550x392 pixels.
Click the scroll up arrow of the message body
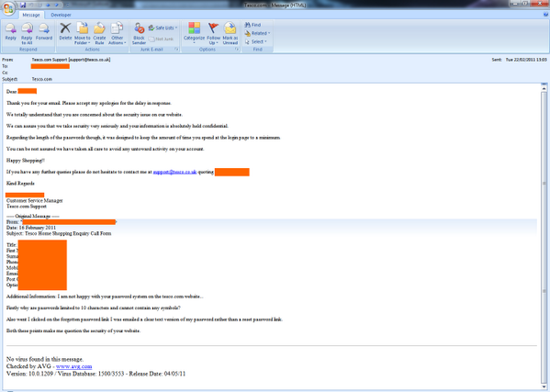(544, 89)
